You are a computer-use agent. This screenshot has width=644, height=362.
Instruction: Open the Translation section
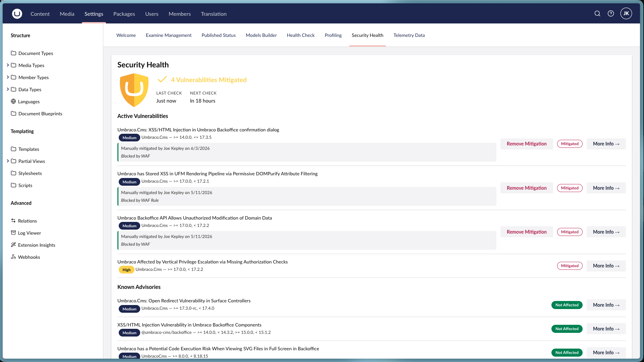coord(214,14)
